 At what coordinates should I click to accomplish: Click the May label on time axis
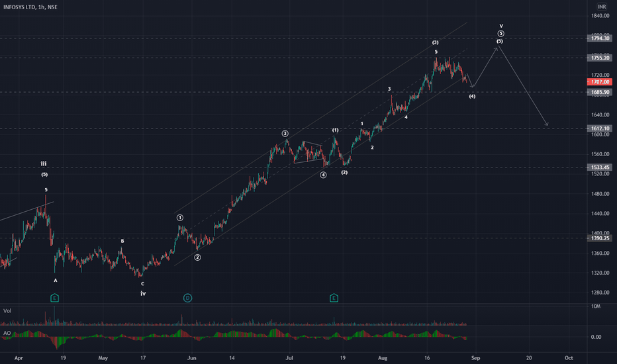point(103,358)
